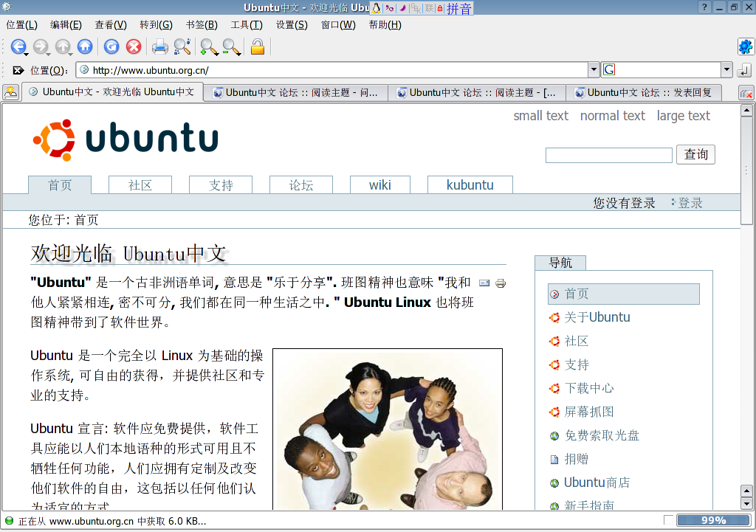Open the Back button history dropdown arrow
Image resolution: width=756 pixels, height=532 pixels.
point(27,53)
